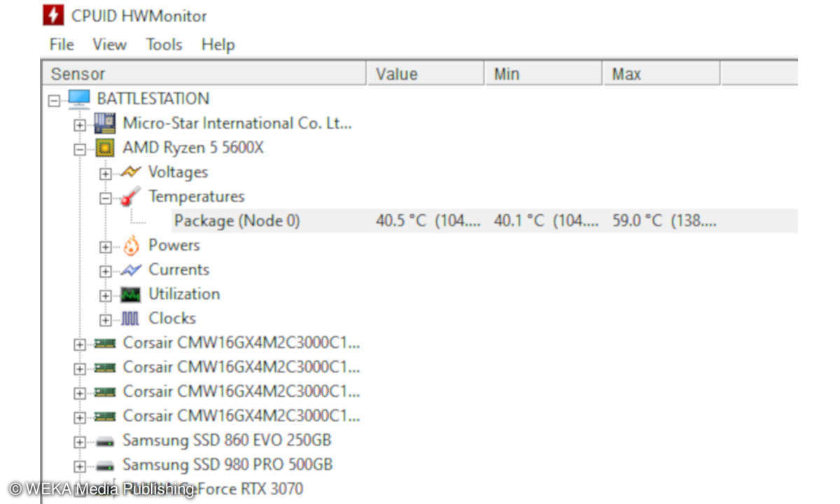840x504 pixels.
Task: Click the third Corsair RAM module icon
Action: pos(105,392)
